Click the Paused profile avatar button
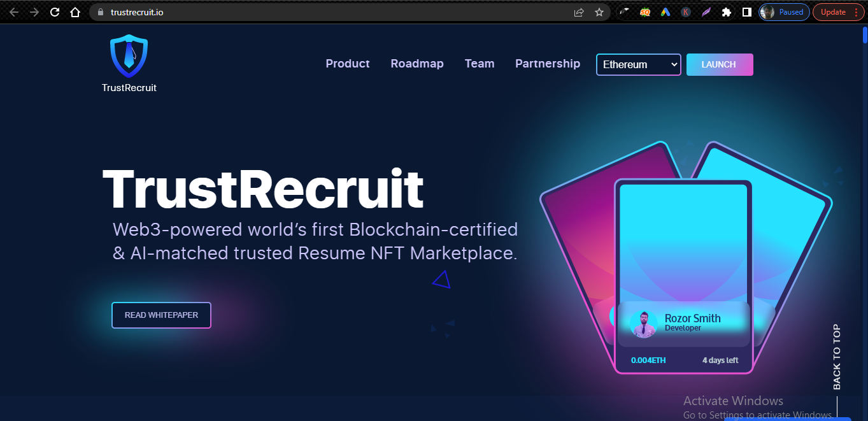The image size is (868, 421). click(785, 12)
